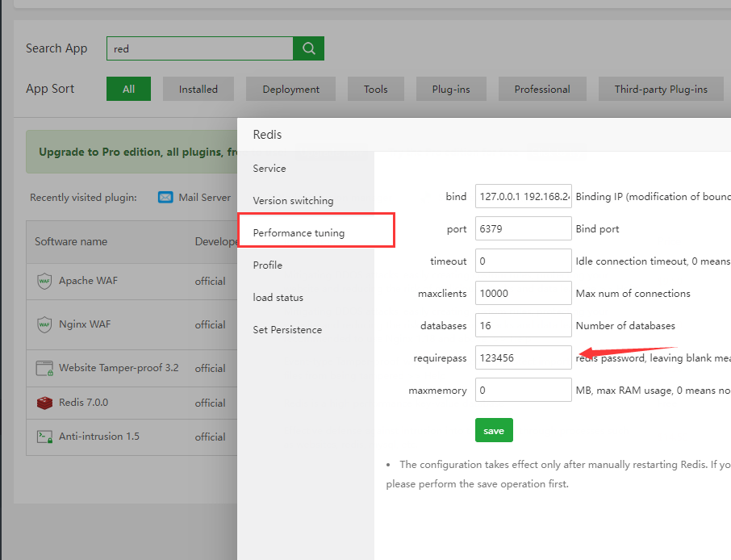Click the Apache WAF shield icon
The width and height of the screenshot is (731, 560).
44,281
